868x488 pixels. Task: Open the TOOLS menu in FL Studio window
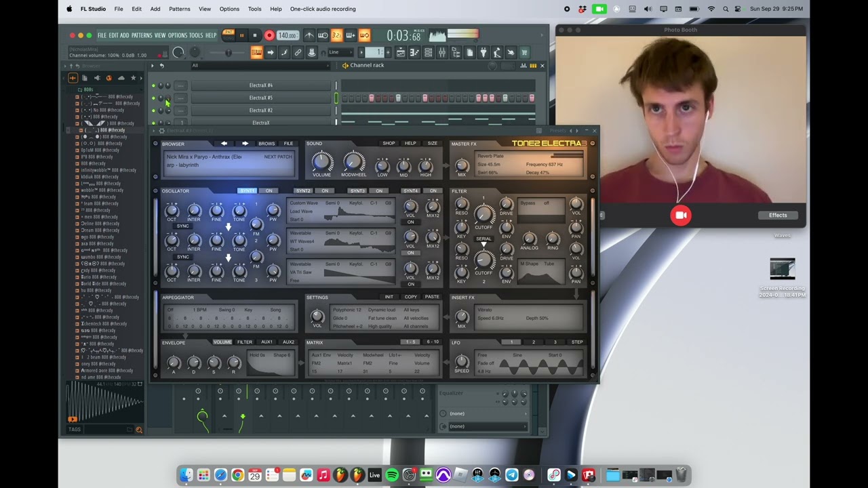click(195, 35)
